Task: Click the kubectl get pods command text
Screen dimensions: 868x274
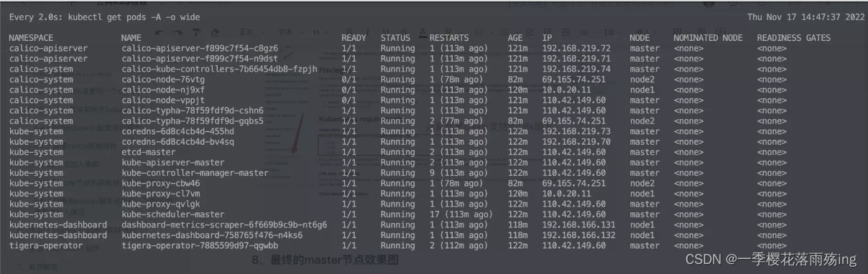Action: coord(121,16)
